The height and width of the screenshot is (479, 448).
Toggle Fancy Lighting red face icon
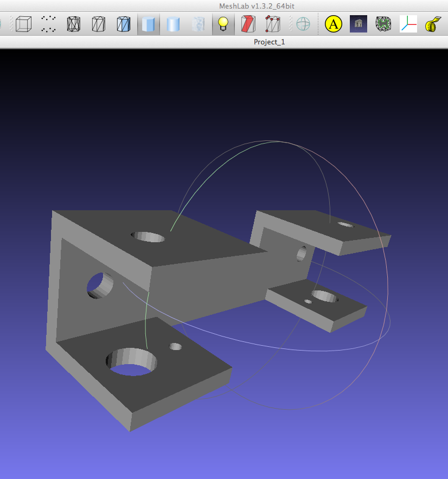[248, 24]
